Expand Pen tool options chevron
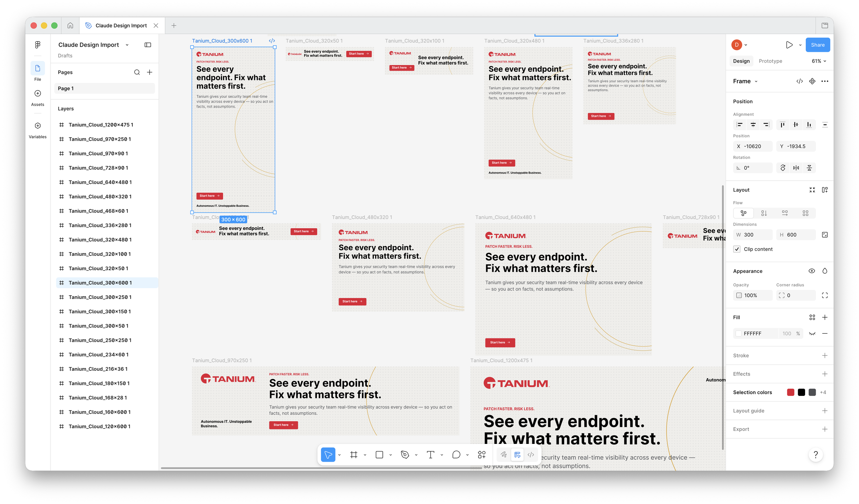859x504 pixels. click(416, 455)
